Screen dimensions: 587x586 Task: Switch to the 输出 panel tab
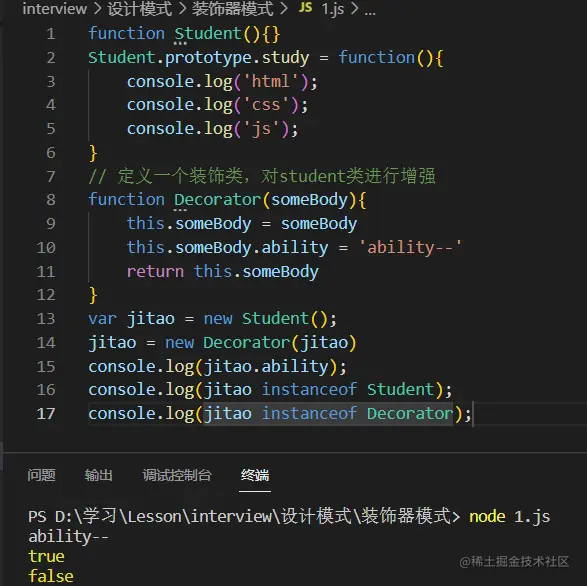click(98, 475)
